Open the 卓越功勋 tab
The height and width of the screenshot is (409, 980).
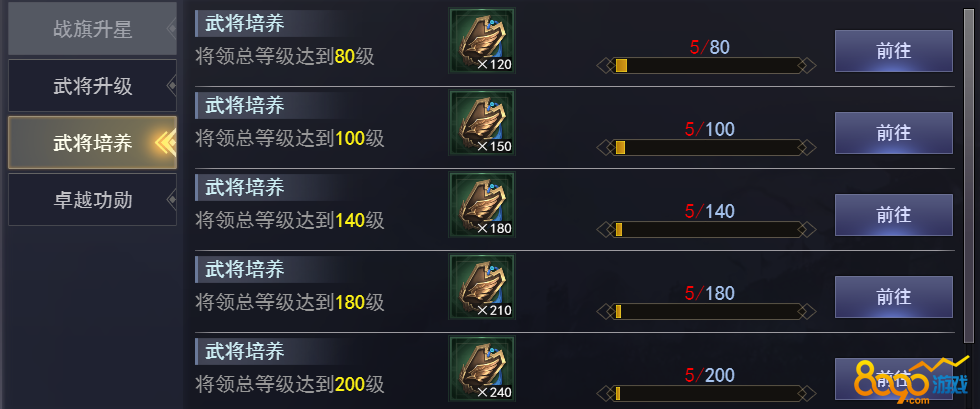[92, 199]
